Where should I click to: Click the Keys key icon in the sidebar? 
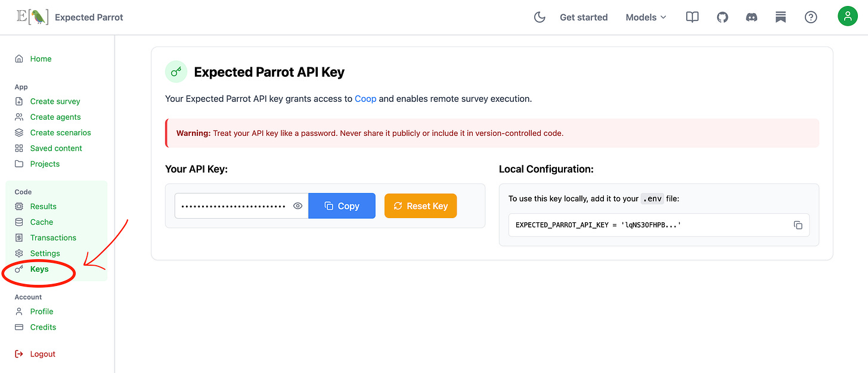tap(19, 269)
